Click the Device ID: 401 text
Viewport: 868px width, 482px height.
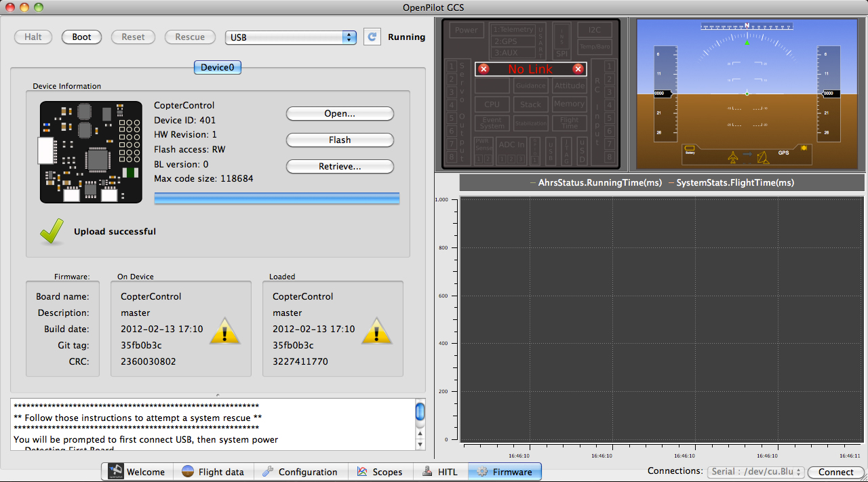[184, 120]
